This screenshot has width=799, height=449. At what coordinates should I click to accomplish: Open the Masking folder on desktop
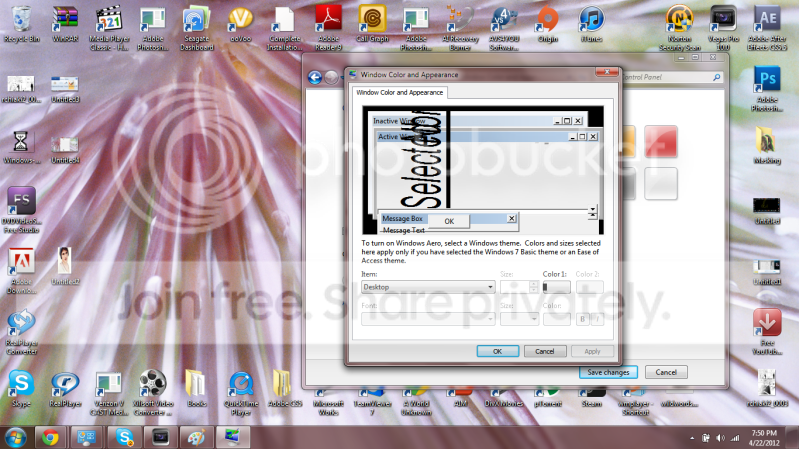coord(767,146)
